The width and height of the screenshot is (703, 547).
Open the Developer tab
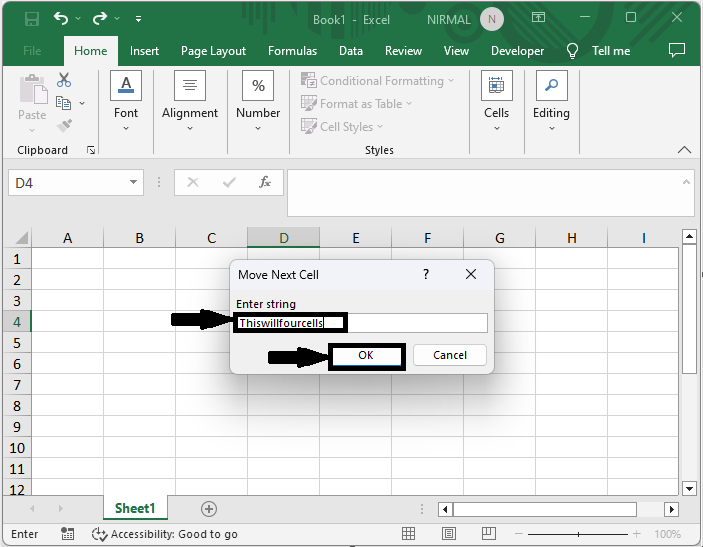(x=517, y=51)
